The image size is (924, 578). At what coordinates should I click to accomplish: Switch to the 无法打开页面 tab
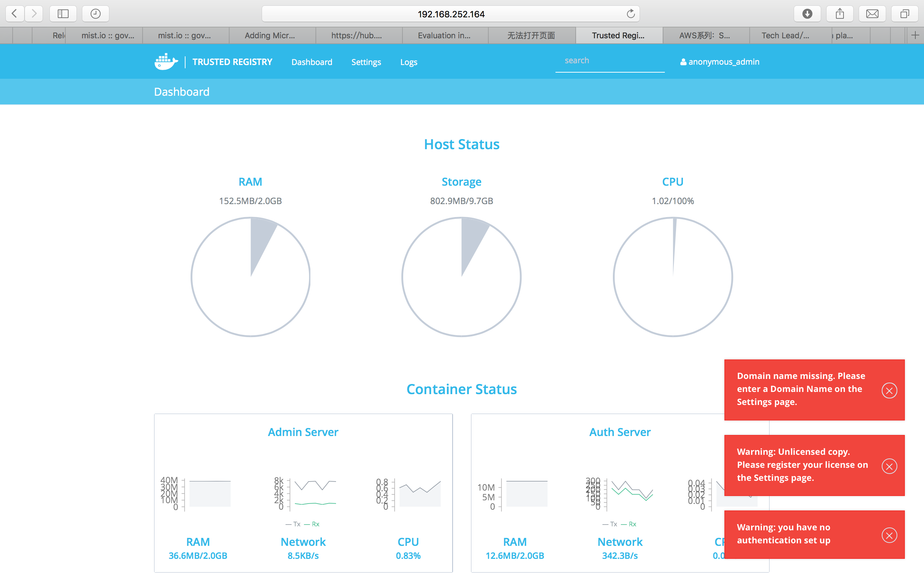click(532, 35)
